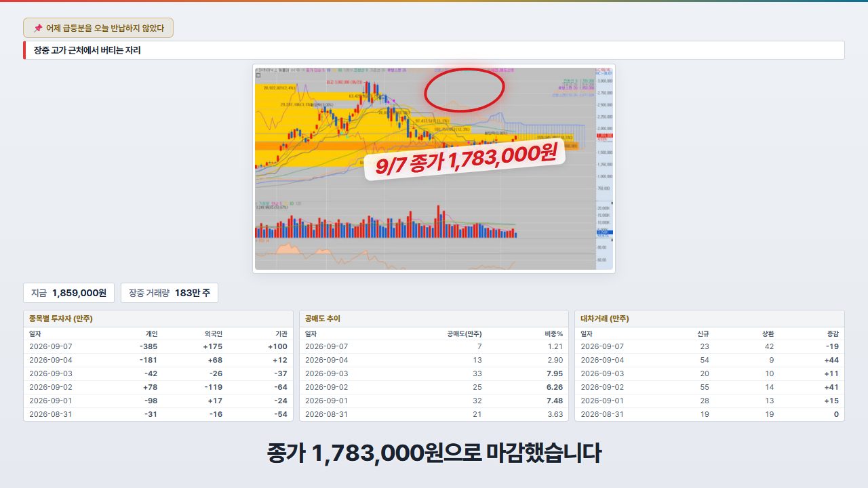Open the stock chart thumbnail

(434, 169)
